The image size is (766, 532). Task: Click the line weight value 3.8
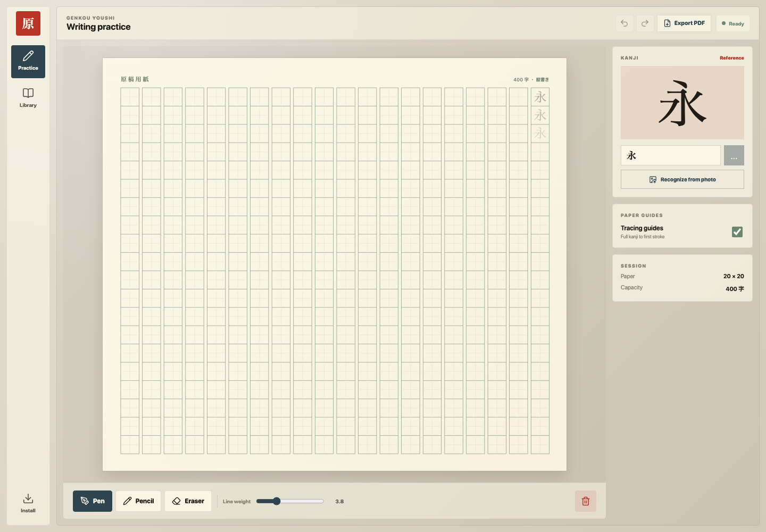point(339,501)
